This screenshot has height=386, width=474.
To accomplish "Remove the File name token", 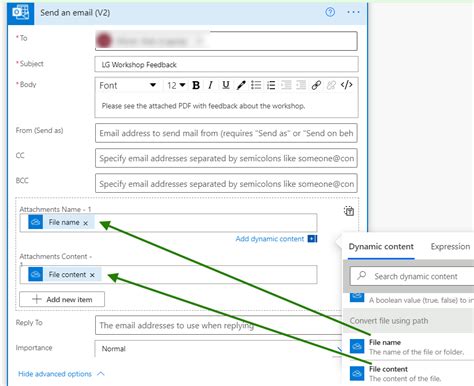I will [86, 223].
